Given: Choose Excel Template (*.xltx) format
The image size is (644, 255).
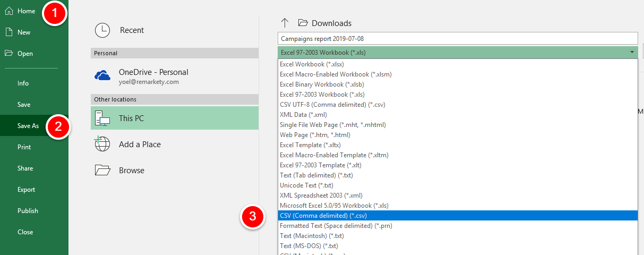Looking at the screenshot, I should pos(457,144).
